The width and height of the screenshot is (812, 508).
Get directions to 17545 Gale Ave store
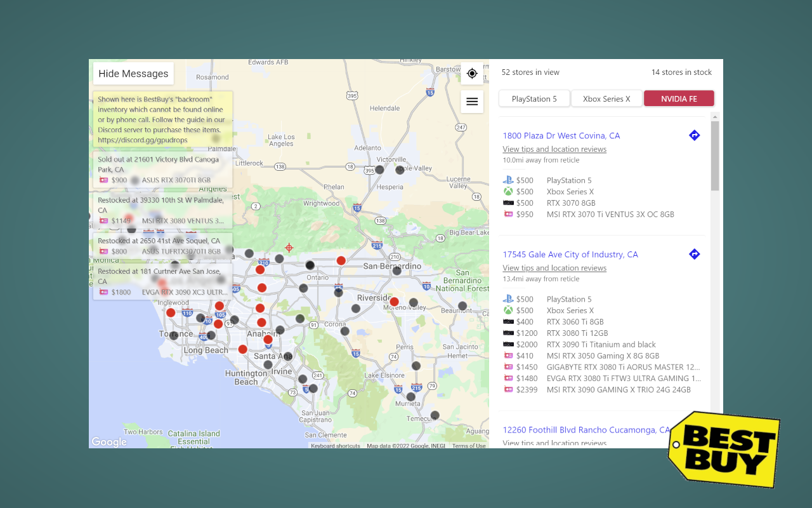pyautogui.click(x=695, y=254)
